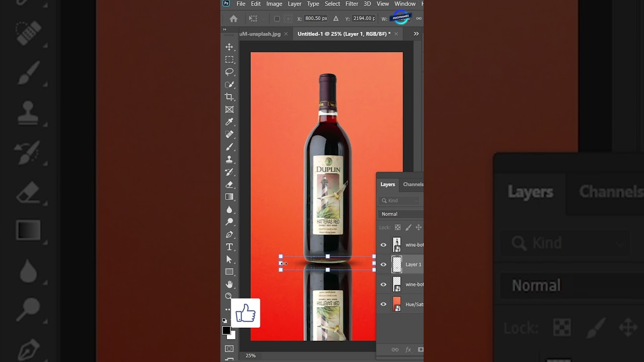This screenshot has height=362, width=644.
Task: Toggle lock transparent pixels
Action: [397, 227]
